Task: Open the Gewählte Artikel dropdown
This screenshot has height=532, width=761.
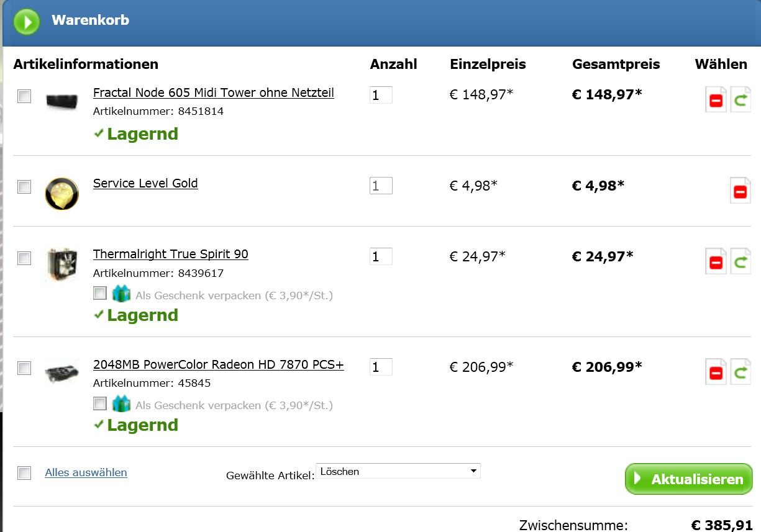Action: pyautogui.click(x=398, y=471)
